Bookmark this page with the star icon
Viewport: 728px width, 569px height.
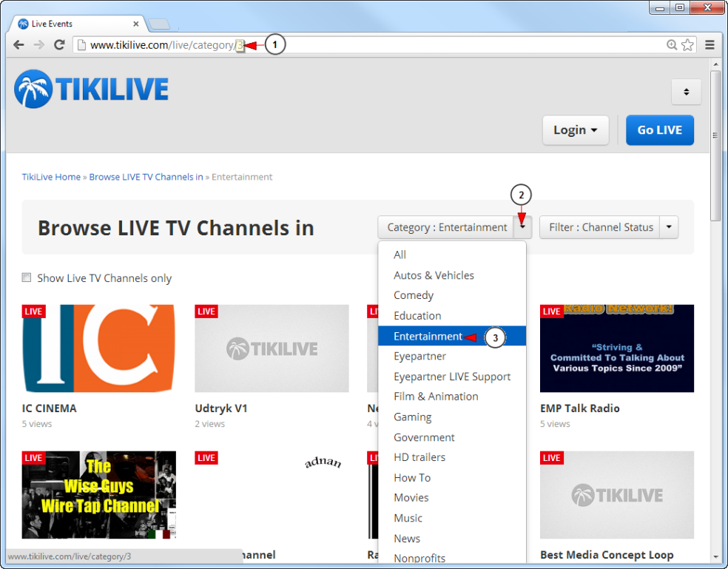click(687, 45)
